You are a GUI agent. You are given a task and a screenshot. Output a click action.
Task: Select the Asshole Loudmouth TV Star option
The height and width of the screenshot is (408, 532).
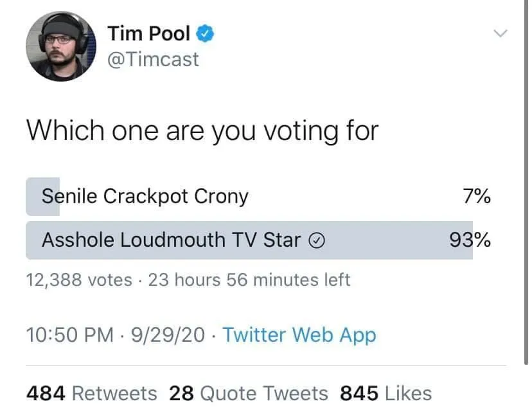coord(171,240)
